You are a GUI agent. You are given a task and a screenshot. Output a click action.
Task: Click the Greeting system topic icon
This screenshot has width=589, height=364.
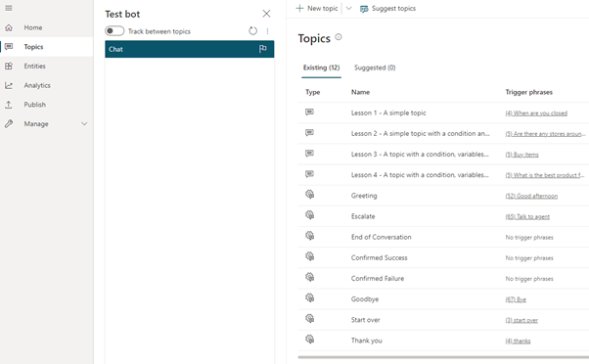coord(309,195)
